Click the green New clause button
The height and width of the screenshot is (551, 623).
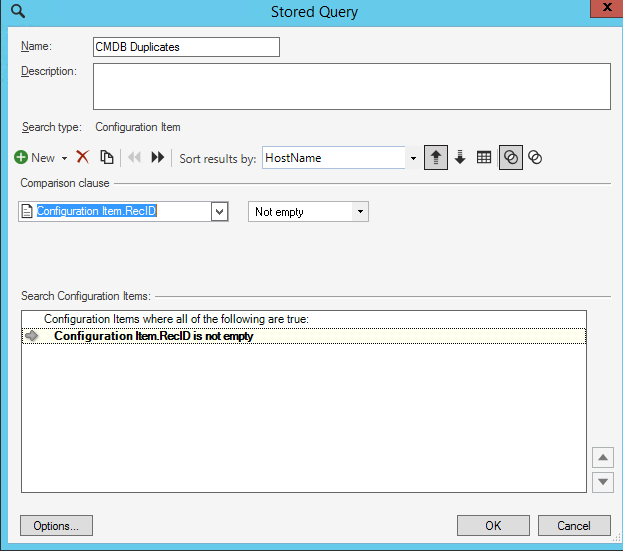point(35,158)
